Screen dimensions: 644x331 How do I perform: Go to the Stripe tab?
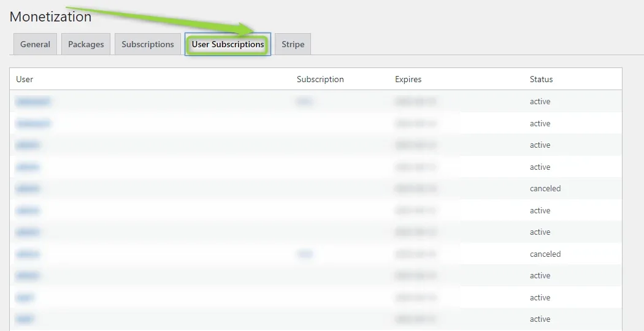click(x=293, y=44)
